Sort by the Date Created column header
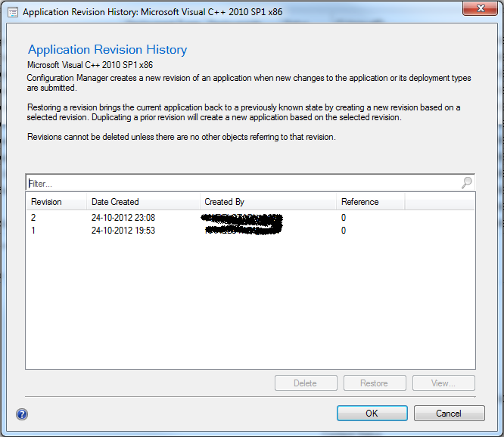The height and width of the screenshot is (437, 504). pyautogui.click(x=143, y=202)
